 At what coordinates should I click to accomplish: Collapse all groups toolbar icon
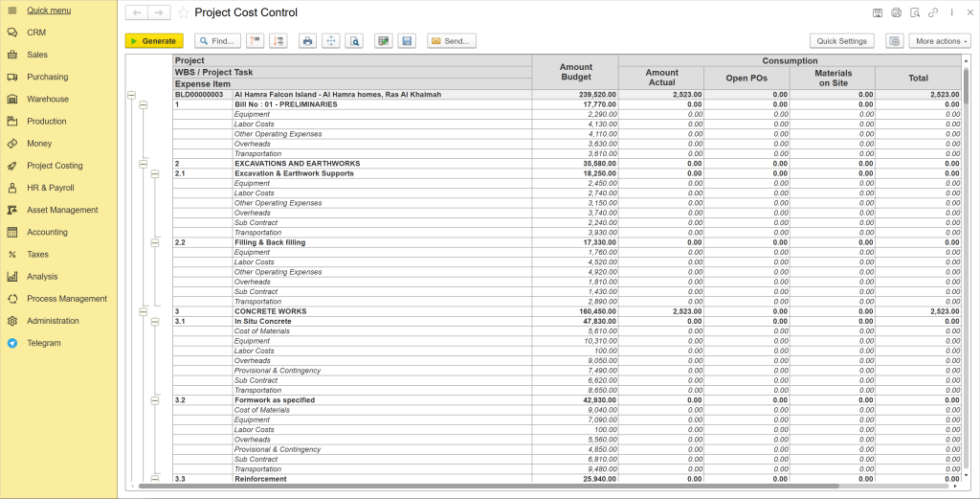click(x=255, y=40)
